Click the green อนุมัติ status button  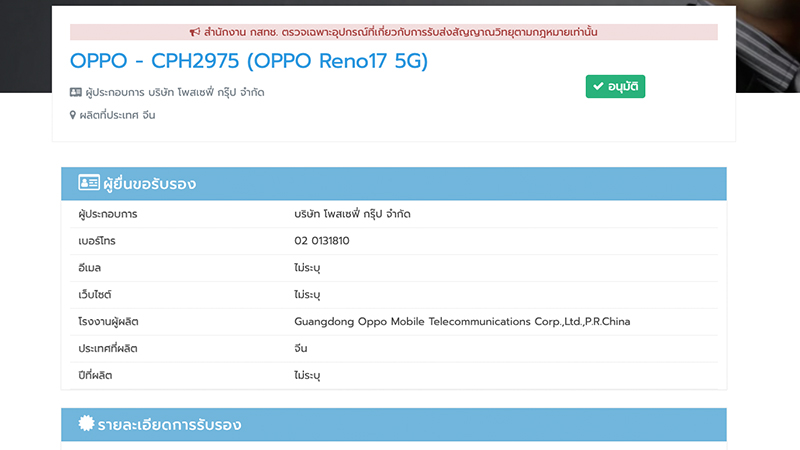pos(615,86)
